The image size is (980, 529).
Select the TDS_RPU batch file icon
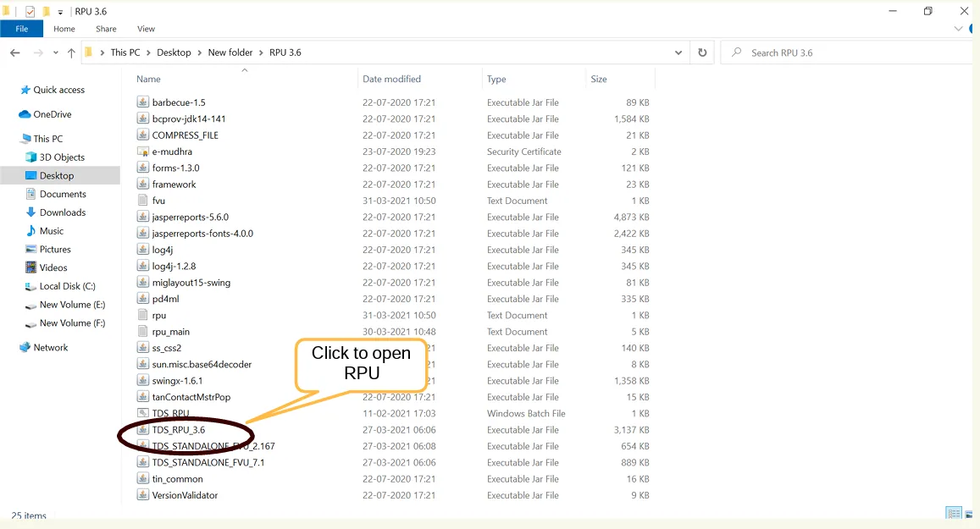click(142, 413)
